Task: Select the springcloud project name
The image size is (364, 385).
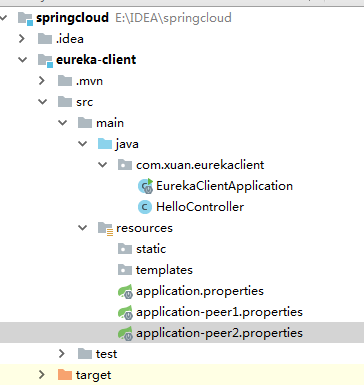Action: point(72,18)
